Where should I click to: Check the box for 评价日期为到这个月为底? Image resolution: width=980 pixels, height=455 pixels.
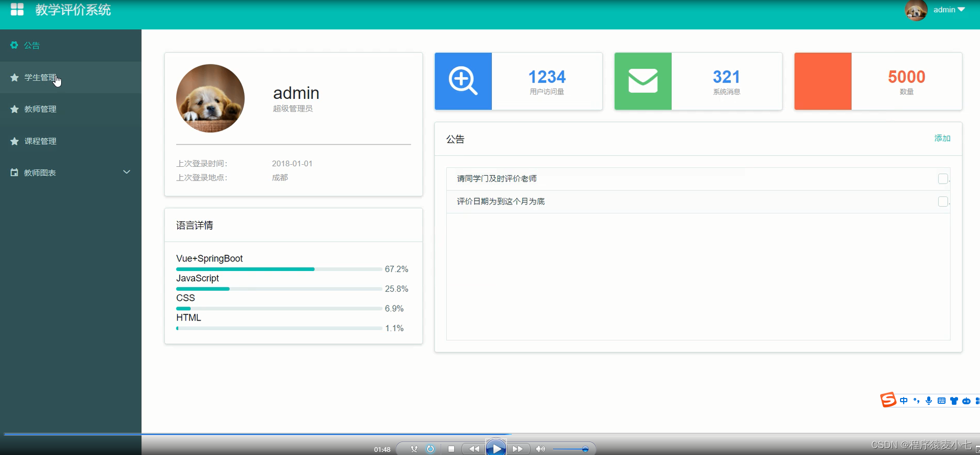point(943,201)
